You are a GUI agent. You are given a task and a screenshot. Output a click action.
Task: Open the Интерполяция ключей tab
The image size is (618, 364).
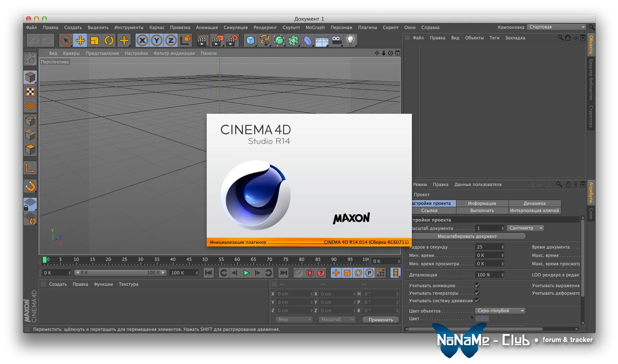pos(535,211)
